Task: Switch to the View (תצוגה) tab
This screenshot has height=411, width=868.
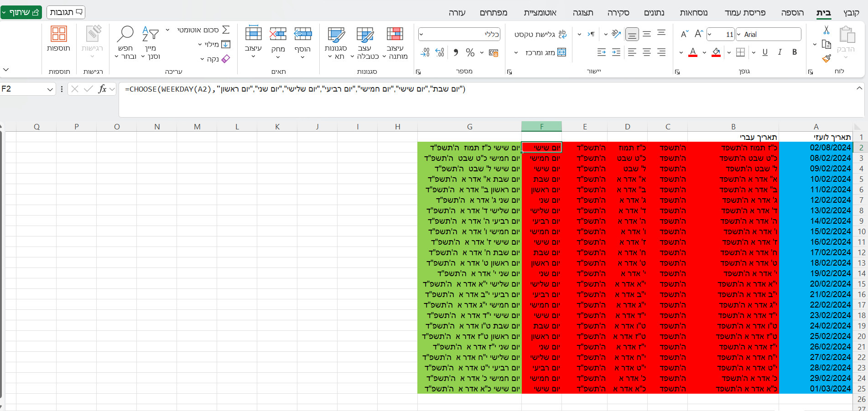Action: [x=583, y=13]
